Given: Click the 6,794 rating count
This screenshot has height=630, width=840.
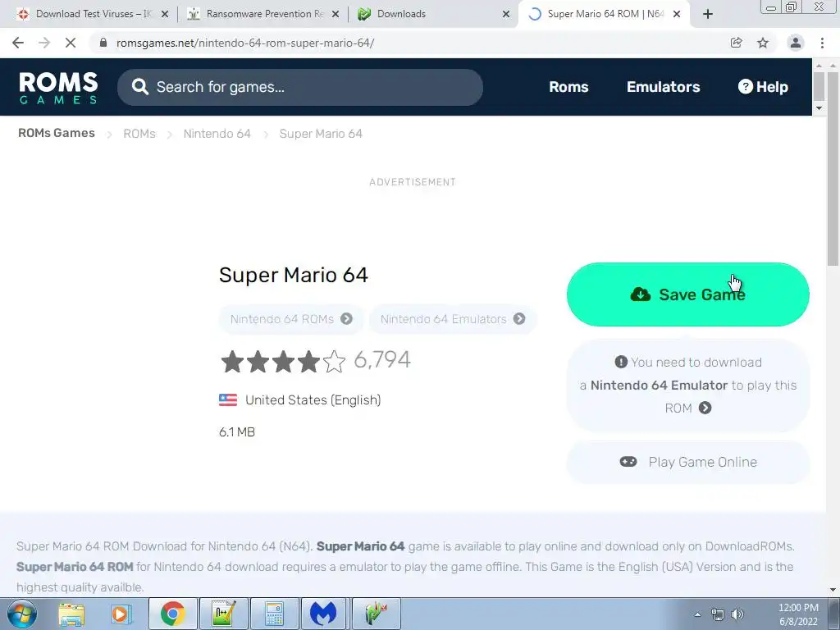Looking at the screenshot, I should pyautogui.click(x=382, y=359).
